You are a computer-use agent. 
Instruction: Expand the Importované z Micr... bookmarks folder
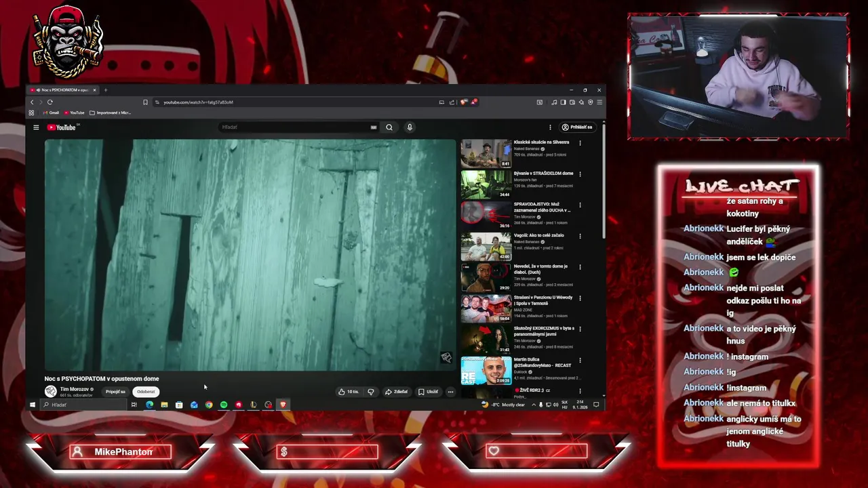pos(111,113)
